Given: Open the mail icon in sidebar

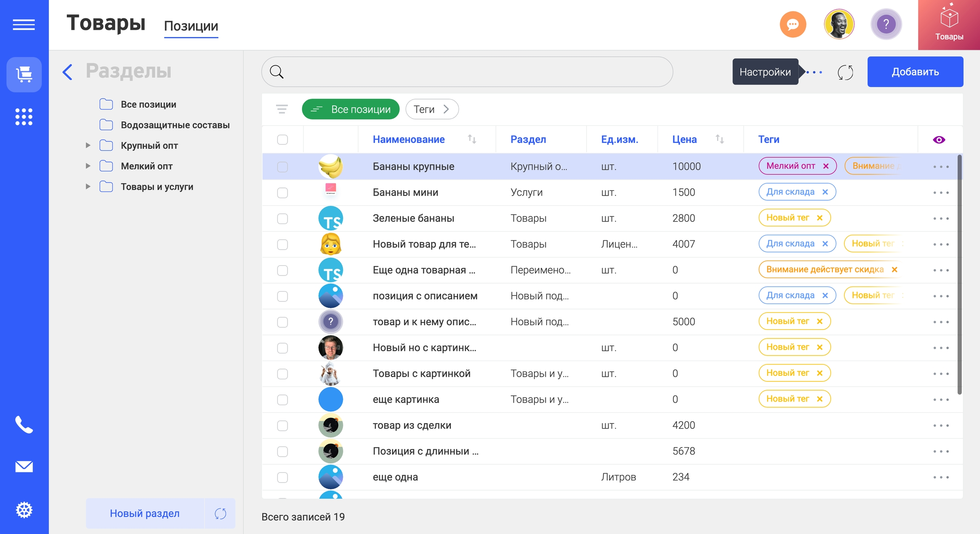Looking at the screenshot, I should pyautogui.click(x=24, y=466).
